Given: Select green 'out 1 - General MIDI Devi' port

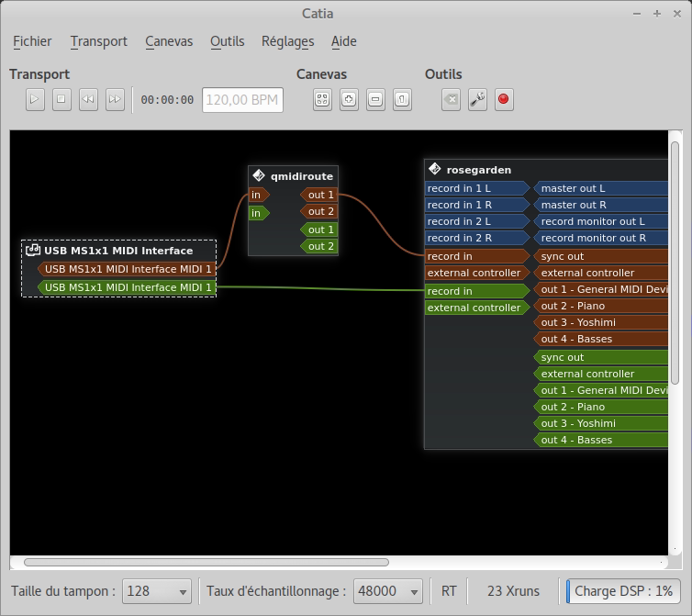Looking at the screenshot, I should click(x=601, y=390).
